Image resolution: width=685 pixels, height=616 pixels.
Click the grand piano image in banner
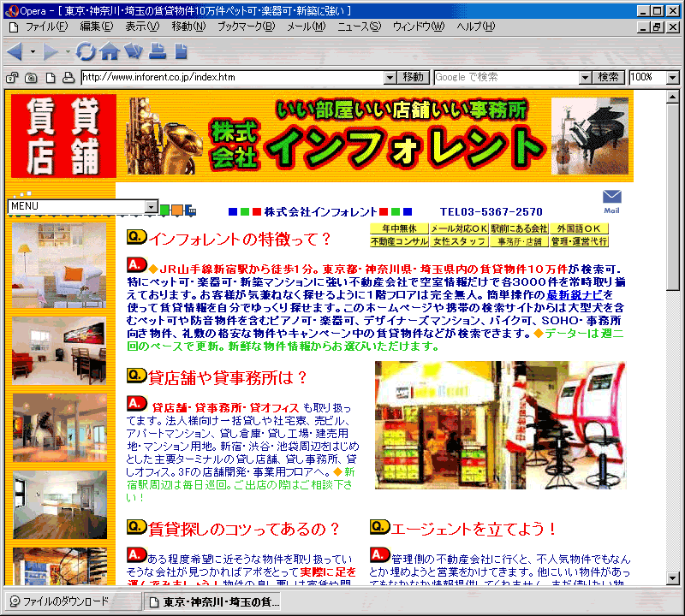pyautogui.click(x=590, y=136)
